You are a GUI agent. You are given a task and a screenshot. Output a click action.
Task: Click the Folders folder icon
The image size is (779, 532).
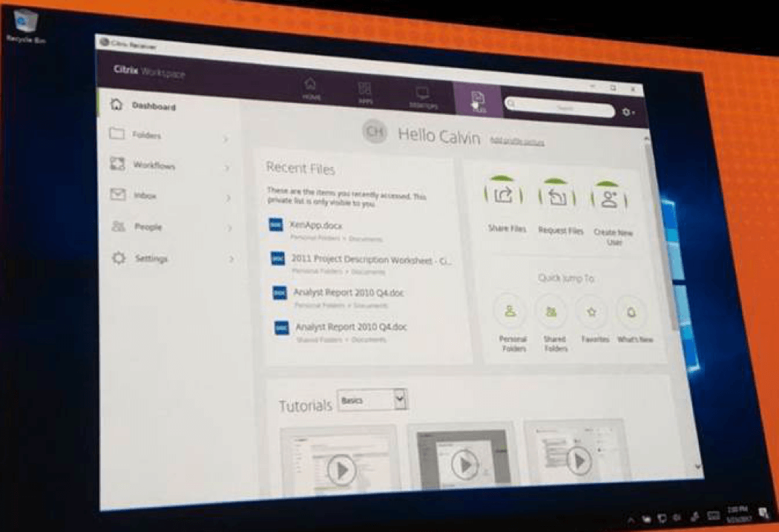(116, 133)
